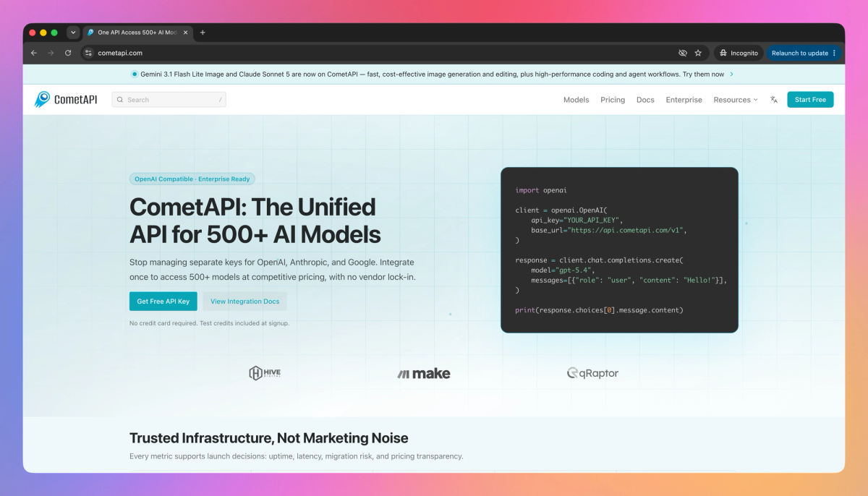The height and width of the screenshot is (496, 868).
Task: Bookmark this page with the star icon
Action: pos(698,53)
